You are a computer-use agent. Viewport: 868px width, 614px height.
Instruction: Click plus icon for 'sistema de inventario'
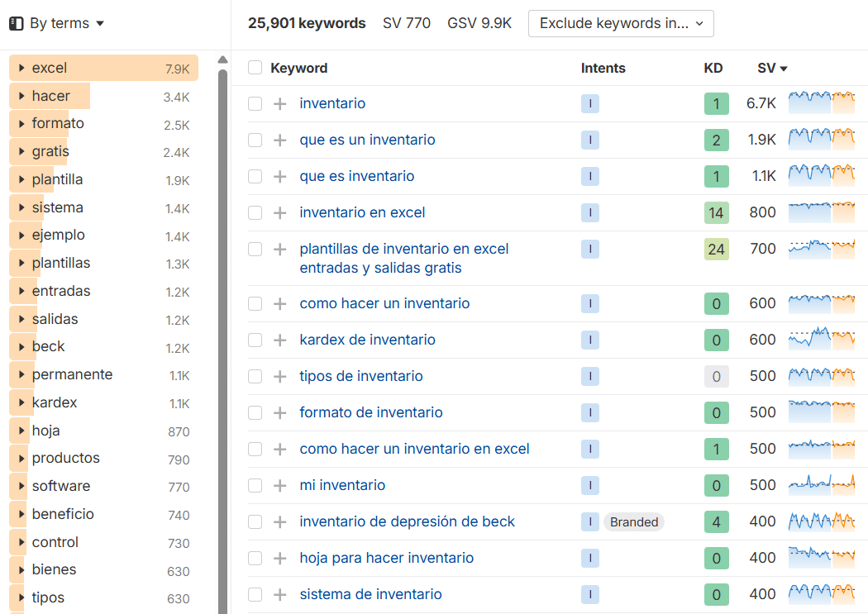click(x=280, y=595)
